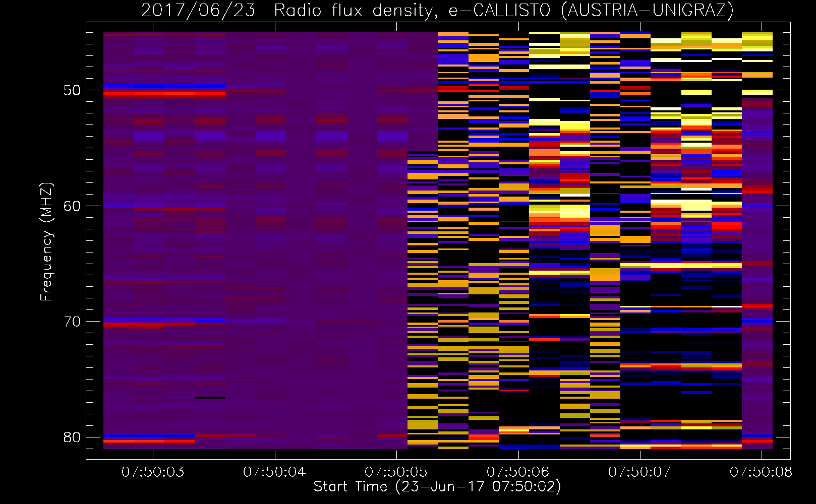Image resolution: width=816 pixels, height=504 pixels.
Task: Click the plot title '2017/06/23 Radio flux density'
Action: coord(437,11)
